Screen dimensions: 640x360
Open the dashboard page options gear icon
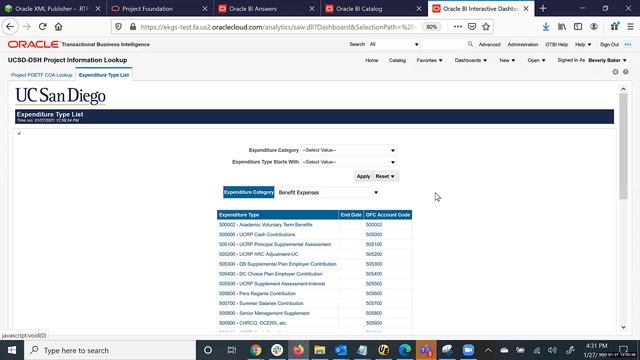pyautogui.click(x=615, y=72)
